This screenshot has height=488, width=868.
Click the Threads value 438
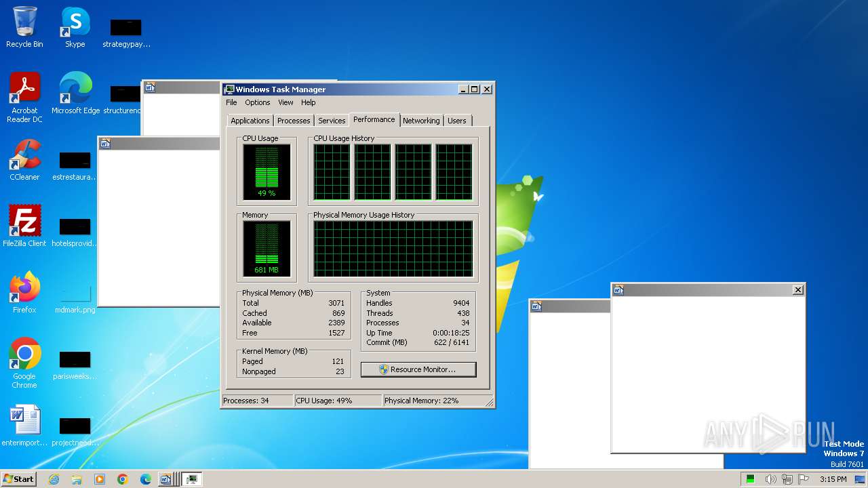[463, 313]
